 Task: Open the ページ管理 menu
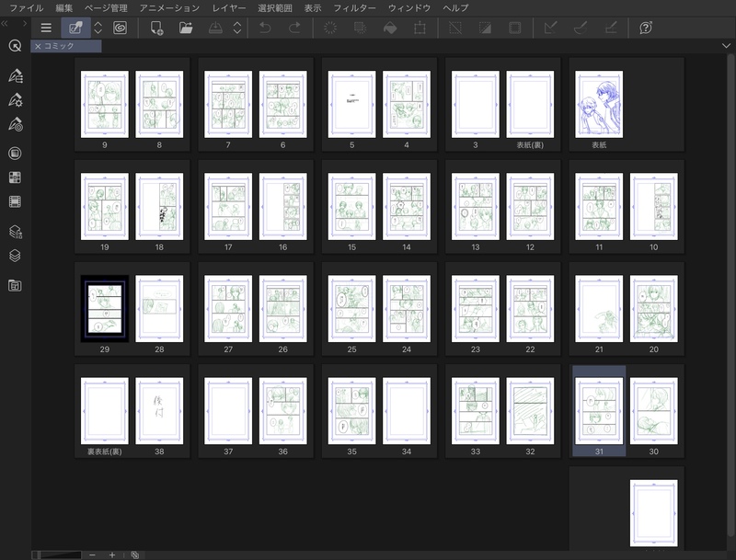tap(106, 8)
